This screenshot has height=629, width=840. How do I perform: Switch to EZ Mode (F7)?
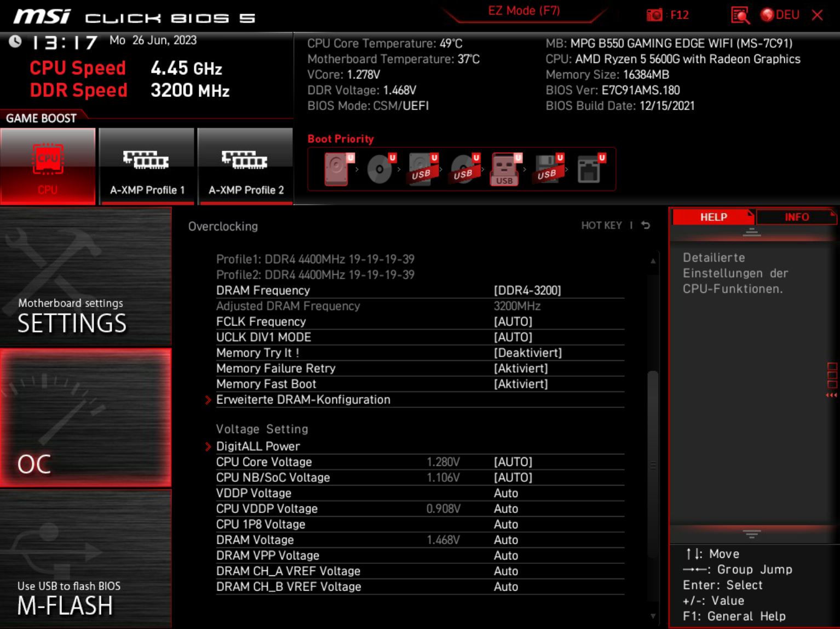tap(524, 11)
